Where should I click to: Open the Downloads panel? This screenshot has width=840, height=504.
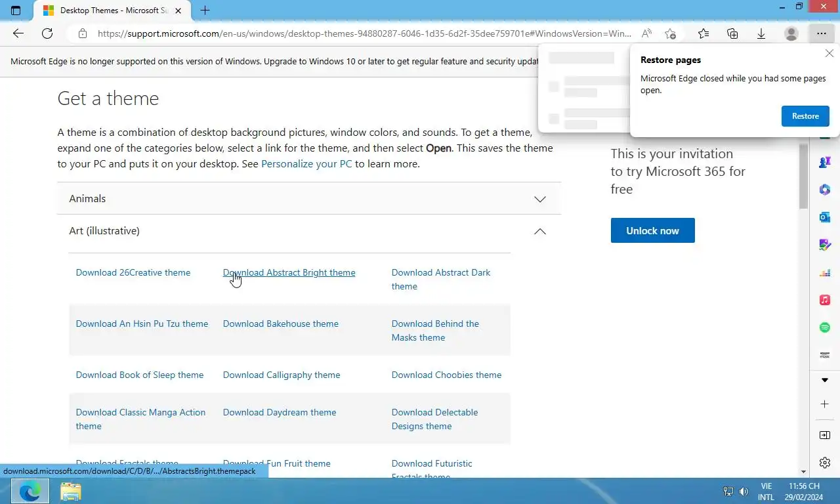pyautogui.click(x=761, y=33)
